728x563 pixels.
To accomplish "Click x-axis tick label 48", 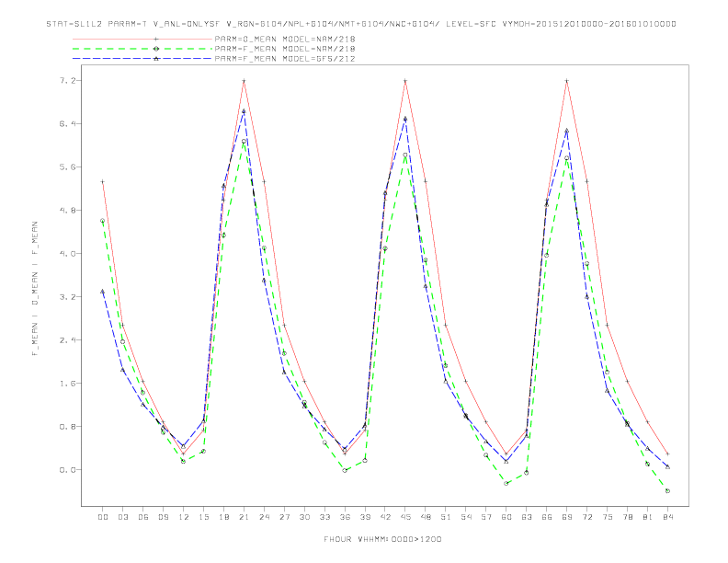I will click(x=426, y=517).
